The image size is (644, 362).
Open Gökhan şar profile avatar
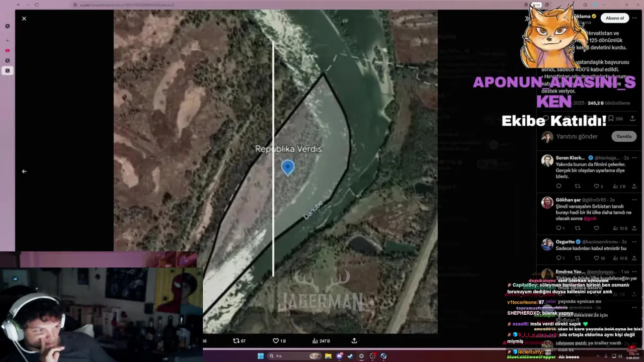[547, 202]
